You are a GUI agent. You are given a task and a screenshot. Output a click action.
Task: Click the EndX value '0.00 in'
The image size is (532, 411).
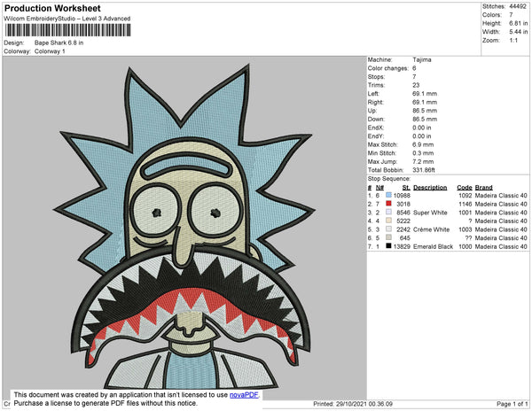click(x=422, y=128)
